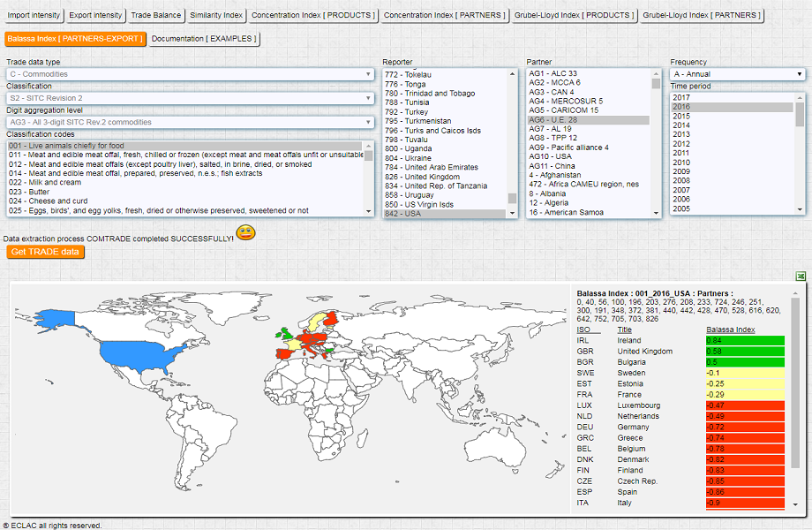Open the Frequency dropdown
Screen dimensions: 812x530
click(737, 74)
